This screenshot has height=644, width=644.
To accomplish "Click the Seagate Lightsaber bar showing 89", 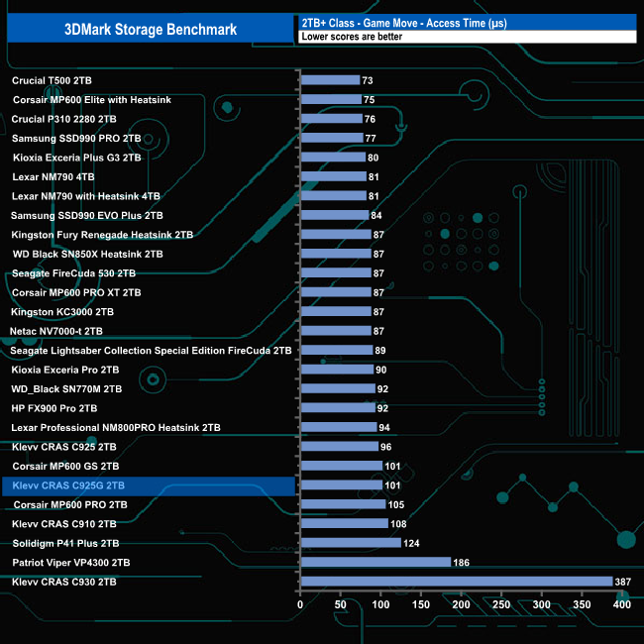I will click(337, 351).
